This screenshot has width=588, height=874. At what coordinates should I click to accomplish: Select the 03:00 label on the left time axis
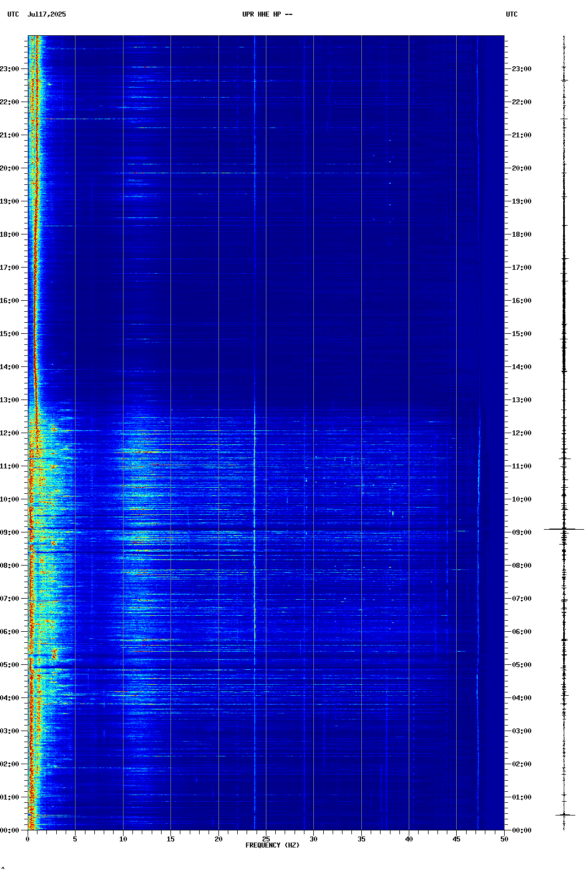click(9, 731)
